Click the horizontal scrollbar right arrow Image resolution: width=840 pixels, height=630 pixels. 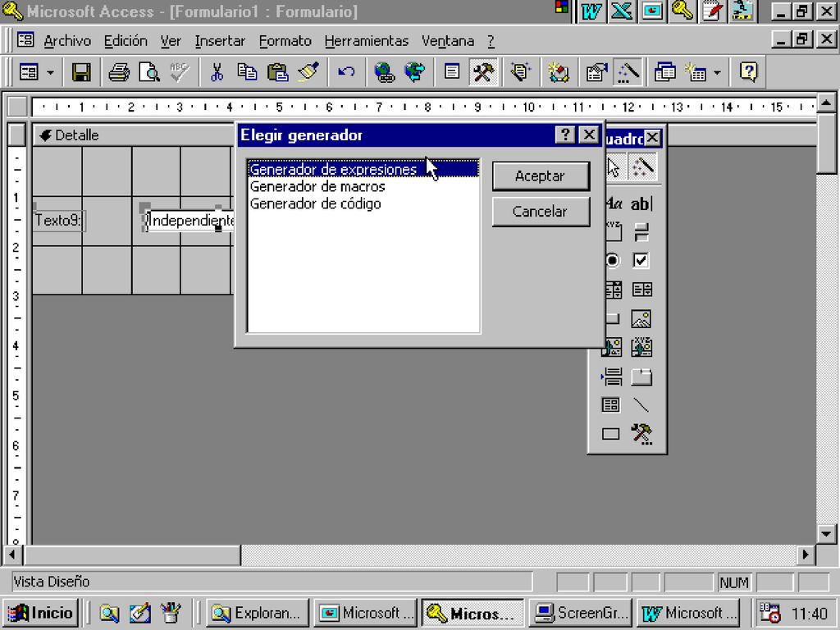pyautogui.click(x=806, y=555)
